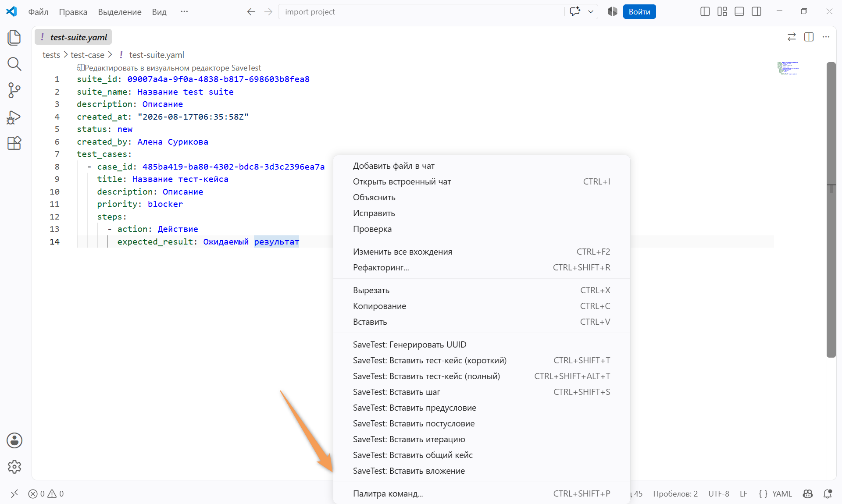This screenshot has height=504, width=842.
Task: Click the minimap code preview
Action: tap(788, 68)
